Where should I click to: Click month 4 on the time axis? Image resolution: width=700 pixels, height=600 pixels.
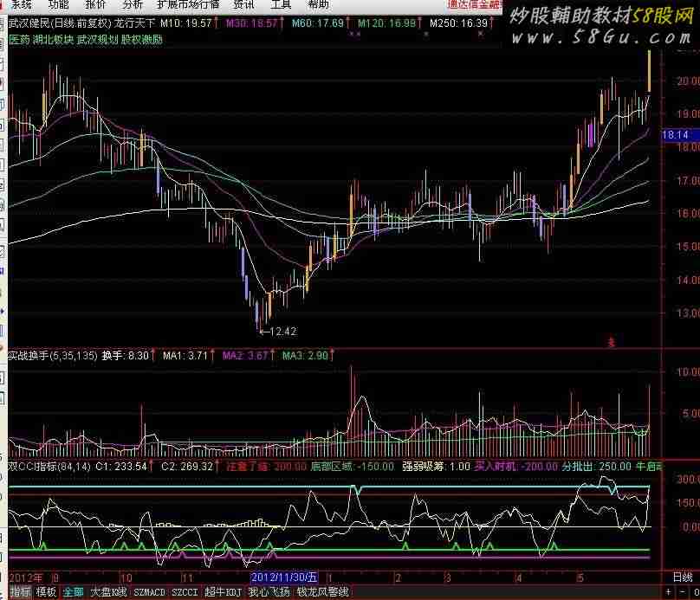click(x=518, y=578)
